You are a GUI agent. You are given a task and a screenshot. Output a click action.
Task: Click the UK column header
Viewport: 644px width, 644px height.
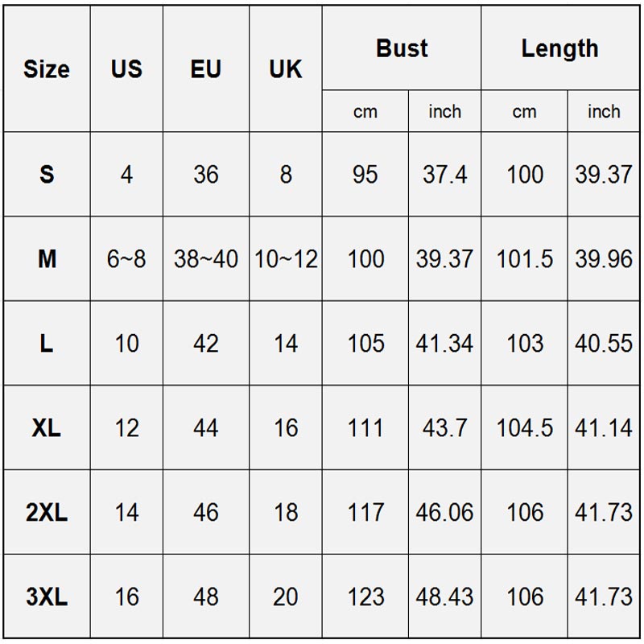(286, 69)
